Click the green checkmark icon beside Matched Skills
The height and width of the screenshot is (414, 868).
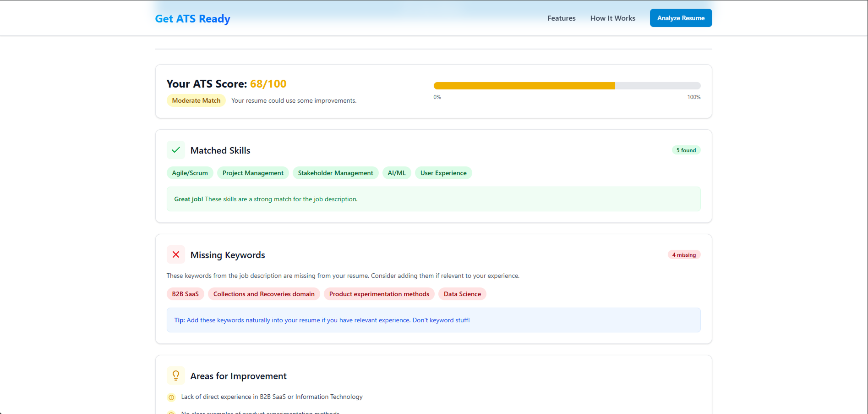tap(175, 150)
